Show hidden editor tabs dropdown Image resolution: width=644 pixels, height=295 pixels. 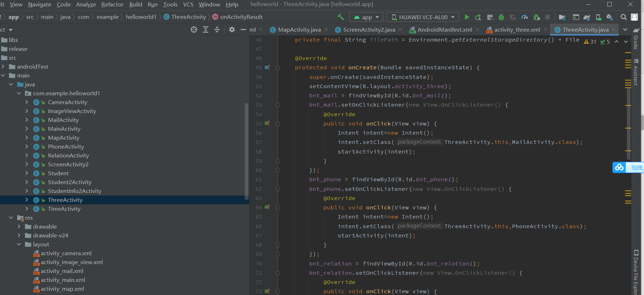tap(625, 29)
